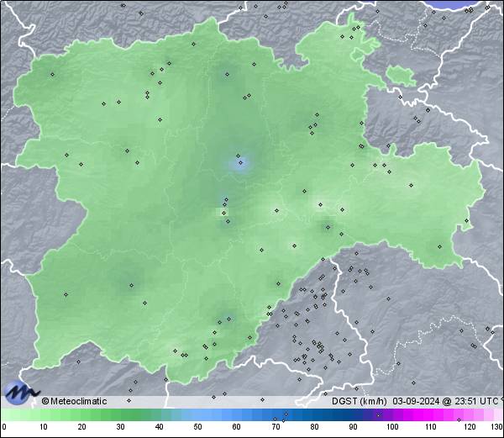Click the magenta legend color above 110
Screen dimensions: 504x438
click(x=430, y=414)
